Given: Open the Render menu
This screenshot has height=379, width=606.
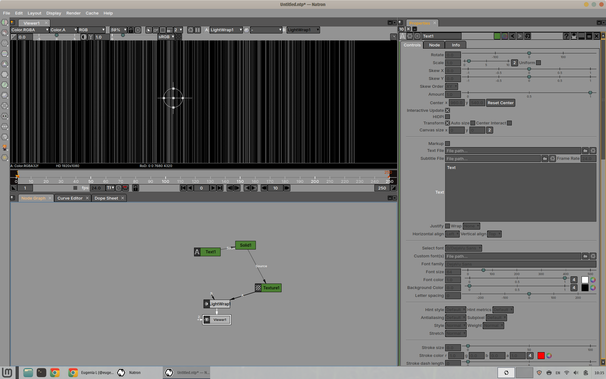Looking at the screenshot, I should (73, 13).
